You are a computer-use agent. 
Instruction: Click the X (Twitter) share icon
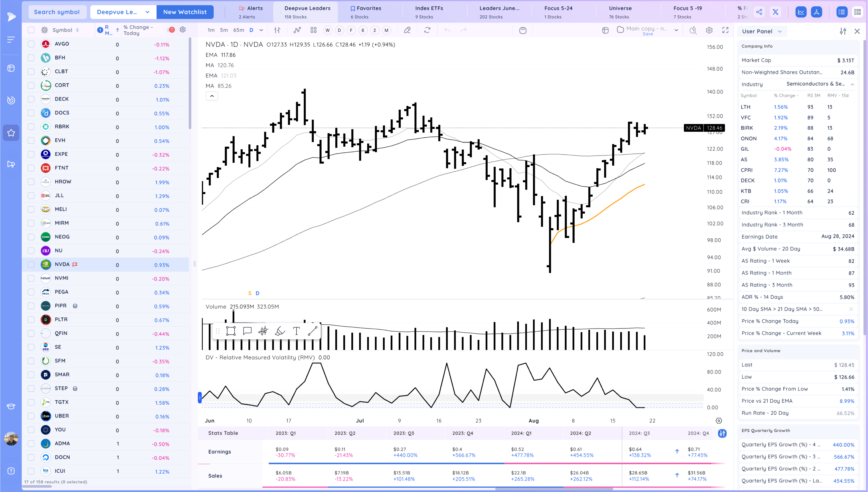776,12
